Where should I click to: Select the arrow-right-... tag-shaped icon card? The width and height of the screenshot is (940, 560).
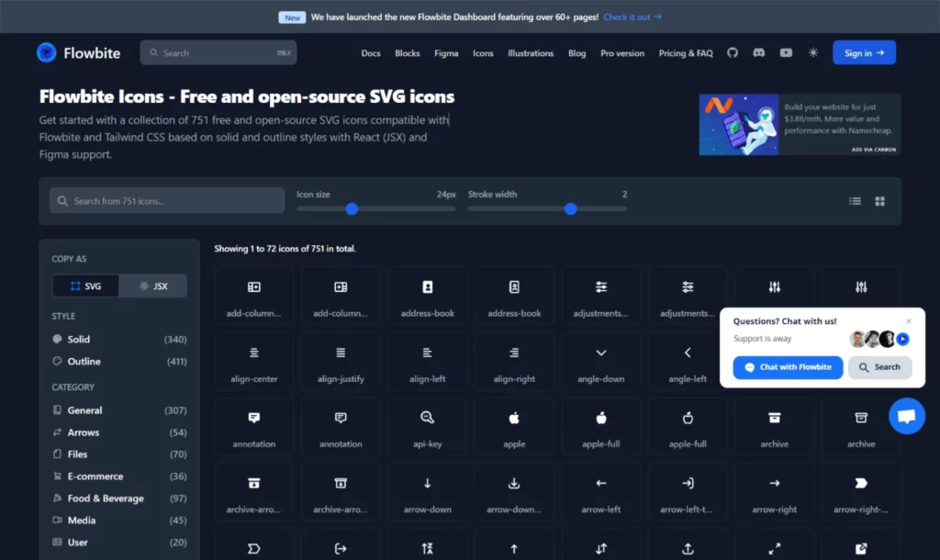861,493
